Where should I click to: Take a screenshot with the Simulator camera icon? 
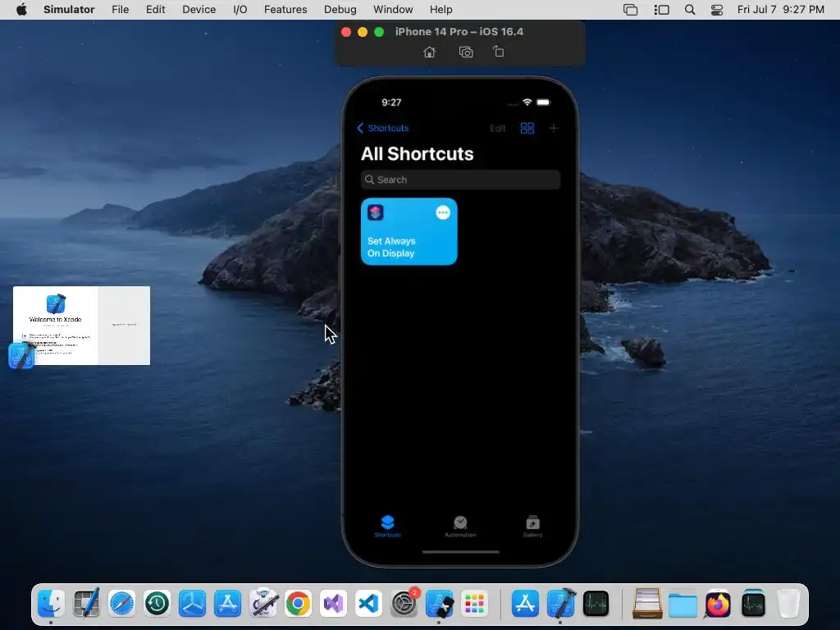[466, 52]
